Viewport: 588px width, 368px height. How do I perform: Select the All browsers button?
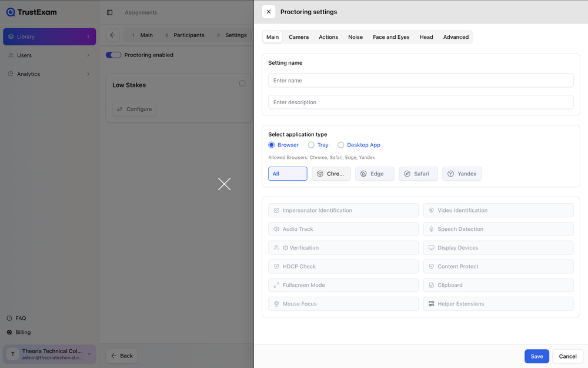(x=288, y=174)
